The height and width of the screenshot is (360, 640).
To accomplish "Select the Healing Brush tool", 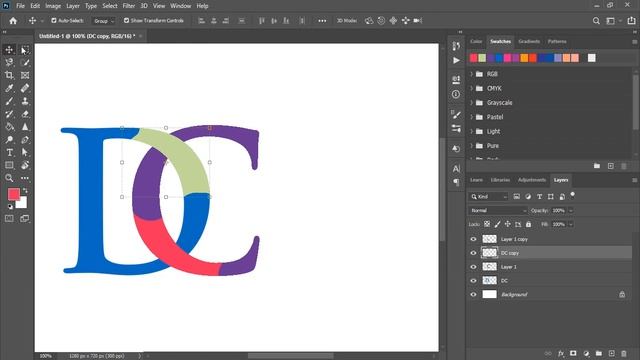I will tap(25, 88).
